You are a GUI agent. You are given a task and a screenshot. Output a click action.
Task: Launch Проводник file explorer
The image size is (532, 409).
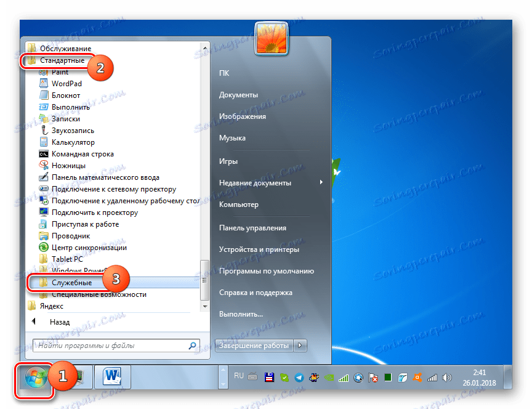click(71, 236)
